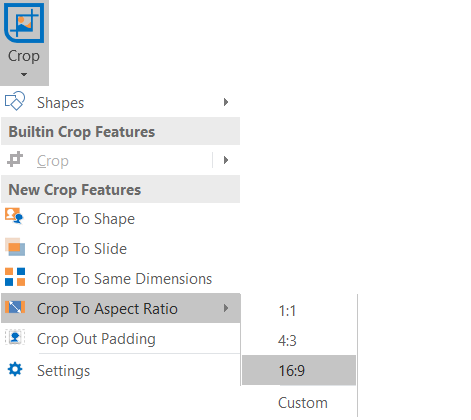Select the Crop To Slide label
471x420 pixels.
82,249
